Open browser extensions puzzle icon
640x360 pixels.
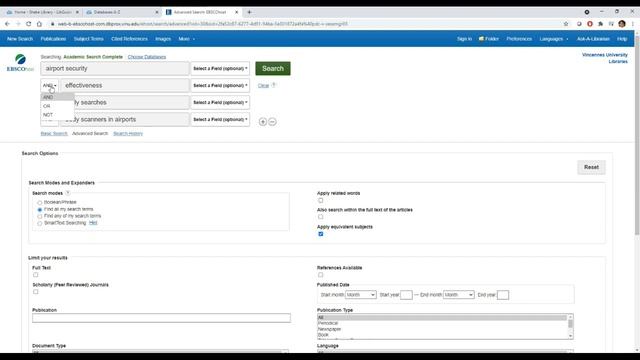(x=600, y=24)
